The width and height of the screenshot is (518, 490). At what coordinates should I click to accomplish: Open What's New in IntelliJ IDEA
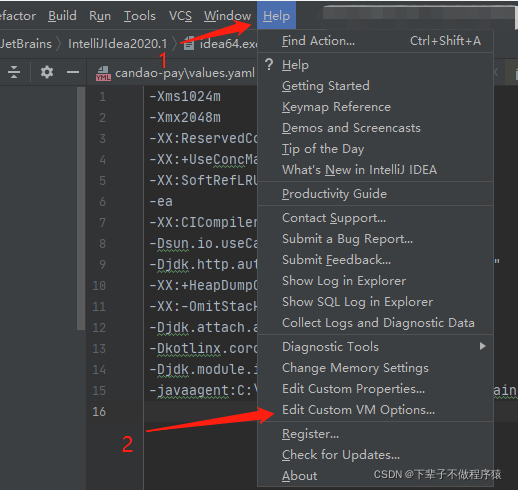pyautogui.click(x=375, y=170)
